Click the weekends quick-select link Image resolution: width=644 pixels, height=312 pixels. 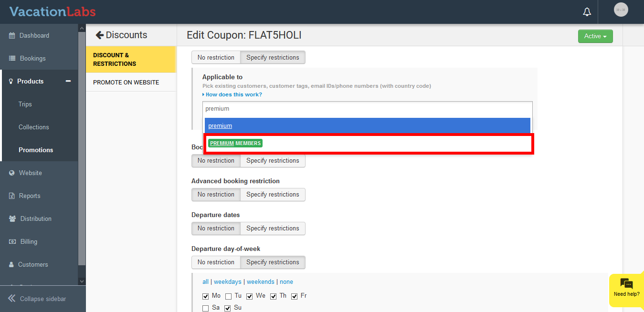pyautogui.click(x=260, y=282)
